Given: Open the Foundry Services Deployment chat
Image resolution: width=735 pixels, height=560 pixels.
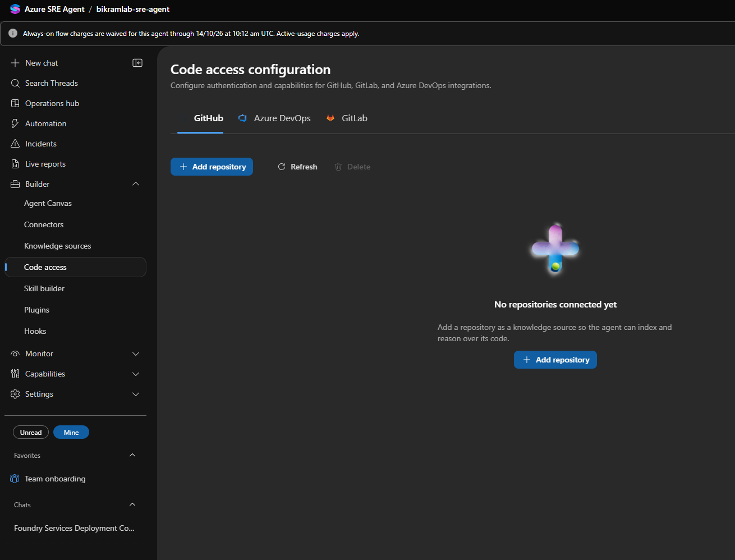Looking at the screenshot, I should [x=75, y=528].
